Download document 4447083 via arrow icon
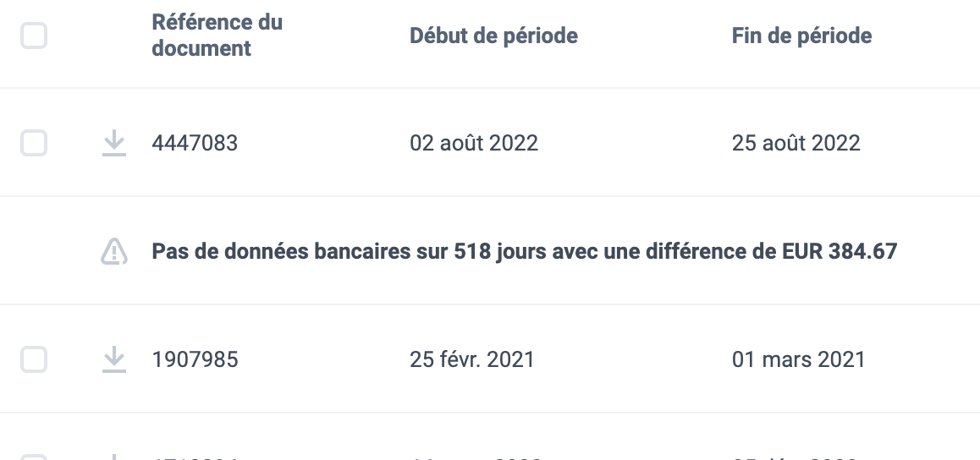 [x=113, y=143]
